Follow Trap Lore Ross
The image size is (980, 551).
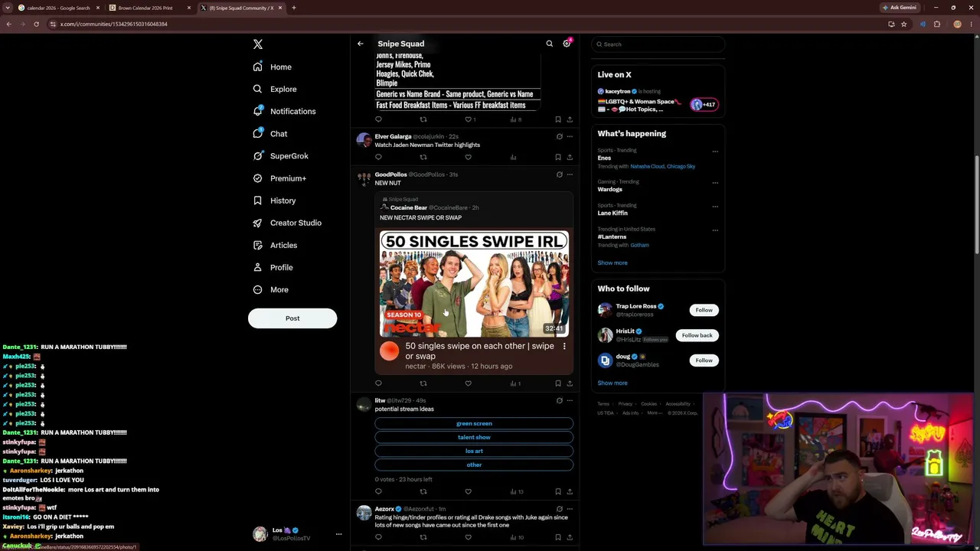point(704,310)
